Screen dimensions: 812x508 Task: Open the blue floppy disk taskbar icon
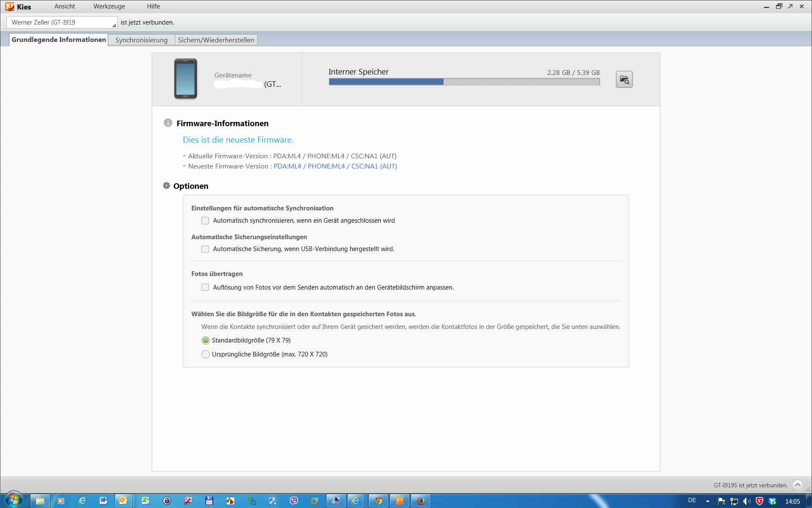point(209,501)
